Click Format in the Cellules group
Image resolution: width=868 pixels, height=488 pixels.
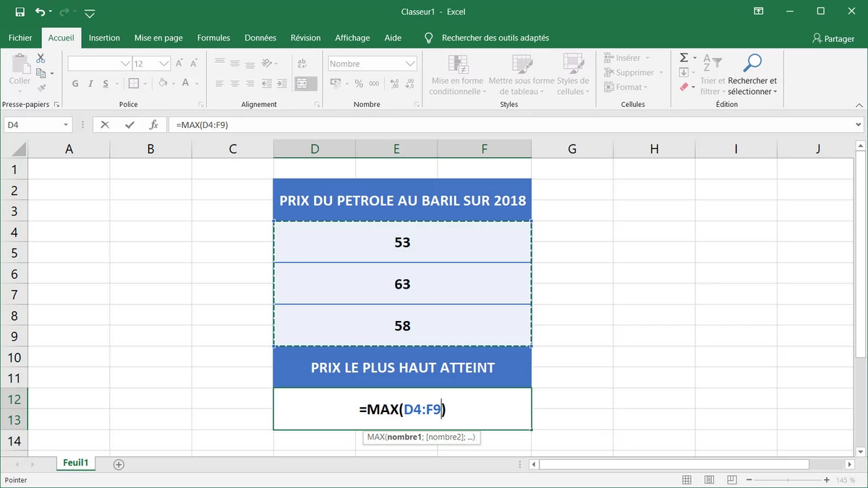(x=626, y=87)
